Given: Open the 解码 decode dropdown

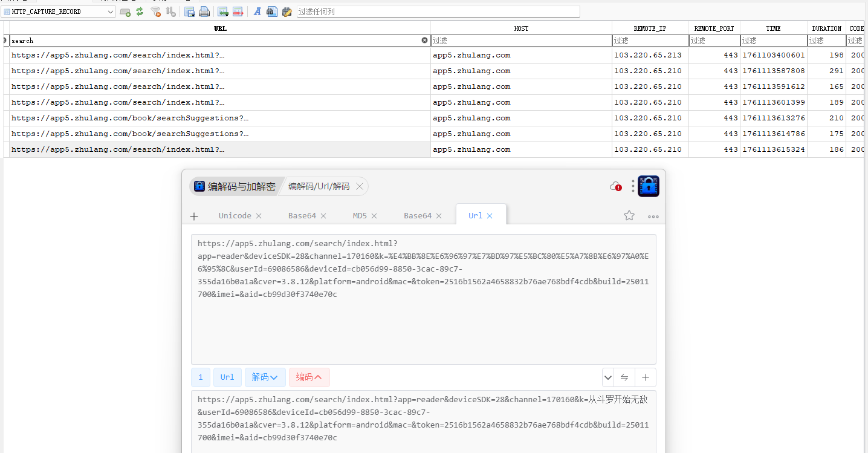Looking at the screenshot, I should 265,377.
